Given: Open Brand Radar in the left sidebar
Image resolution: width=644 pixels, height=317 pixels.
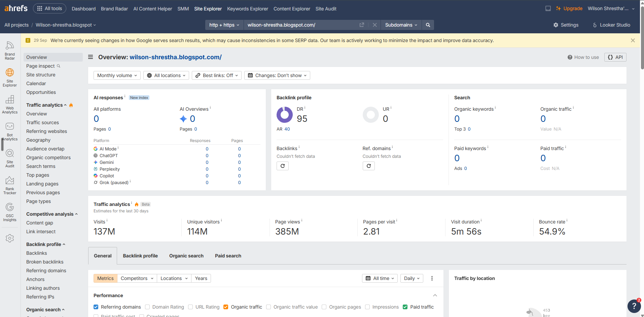Looking at the screenshot, I should tap(10, 50).
